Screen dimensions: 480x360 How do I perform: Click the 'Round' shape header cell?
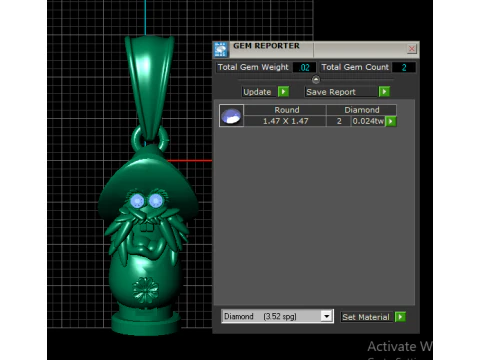tap(285, 110)
